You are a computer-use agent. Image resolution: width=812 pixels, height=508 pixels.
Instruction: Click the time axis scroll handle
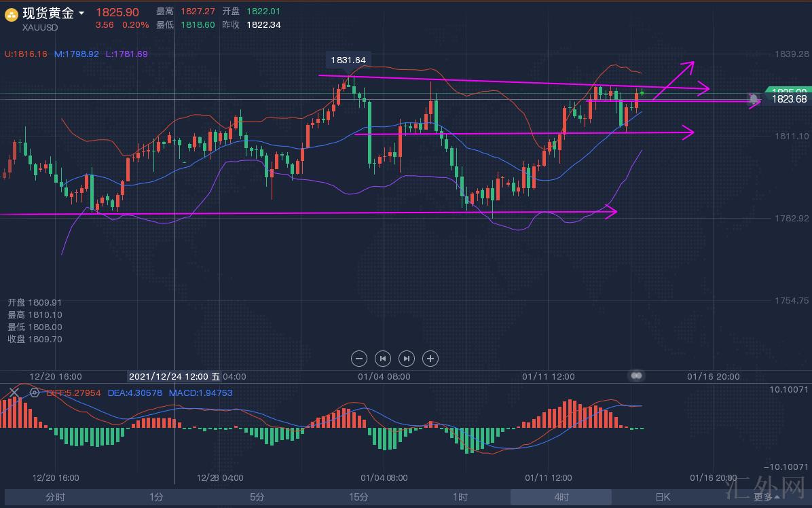coord(636,376)
